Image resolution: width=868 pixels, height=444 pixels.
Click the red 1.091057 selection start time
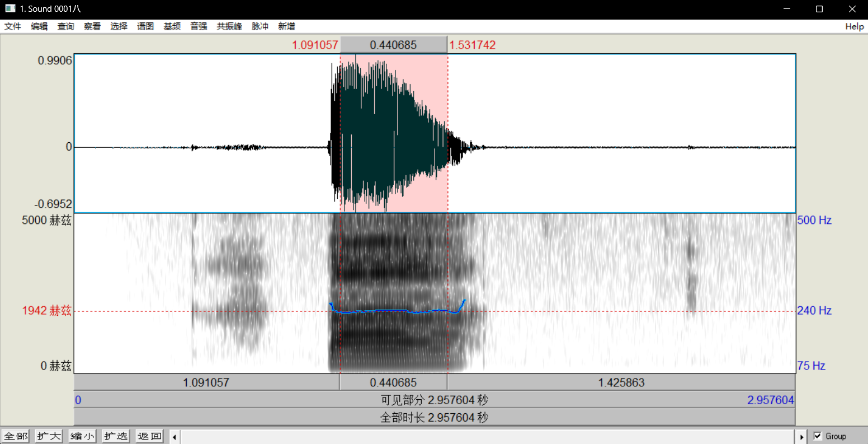[x=315, y=45]
